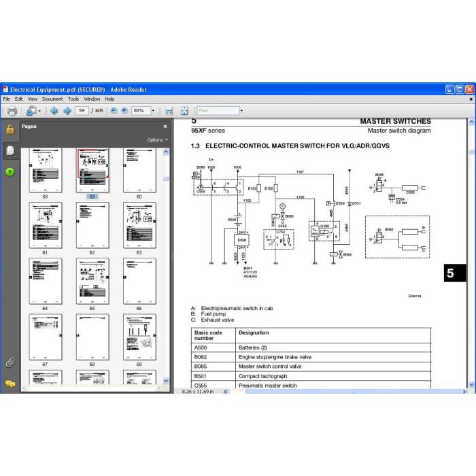Select page 61 thumbnail

click(x=46, y=225)
